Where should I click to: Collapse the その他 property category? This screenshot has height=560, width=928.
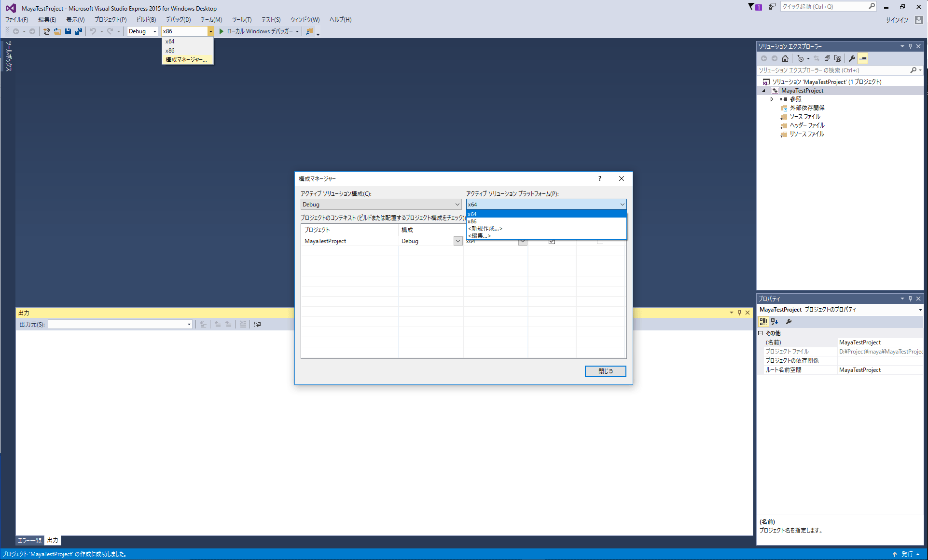[x=761, y=333]
